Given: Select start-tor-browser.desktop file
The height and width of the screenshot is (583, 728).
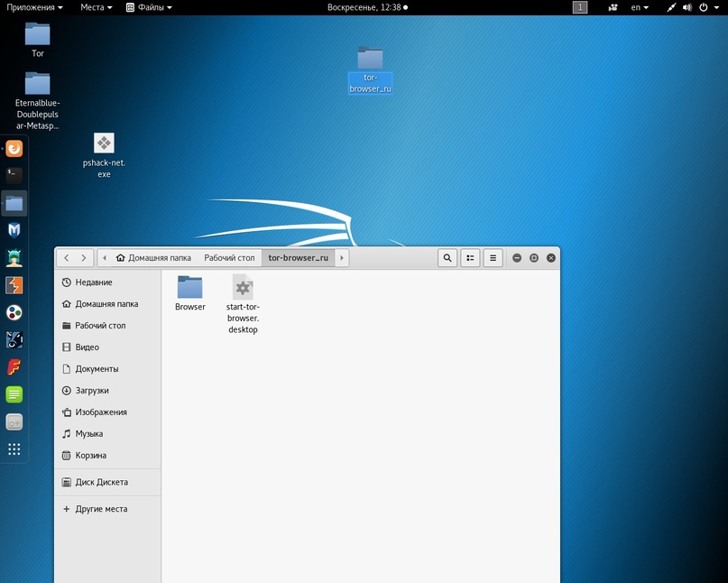Looking at the screenshot, I should pyautogui.click(x=243, y=304).
